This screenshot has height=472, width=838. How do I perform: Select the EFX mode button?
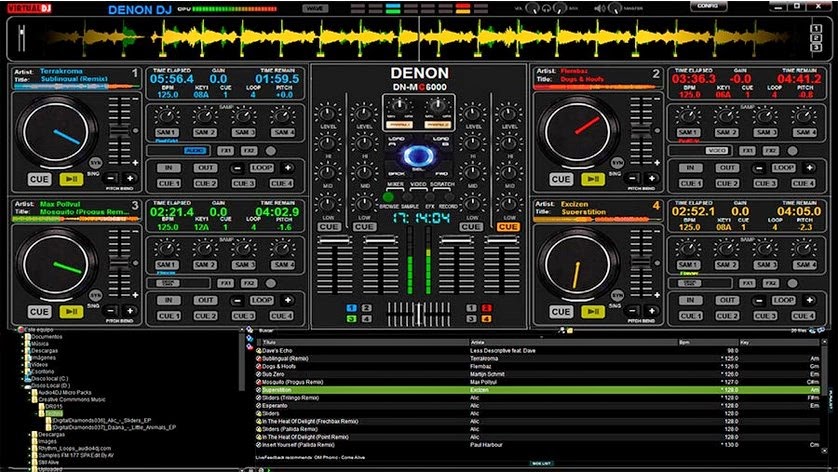tap(429, 197)
